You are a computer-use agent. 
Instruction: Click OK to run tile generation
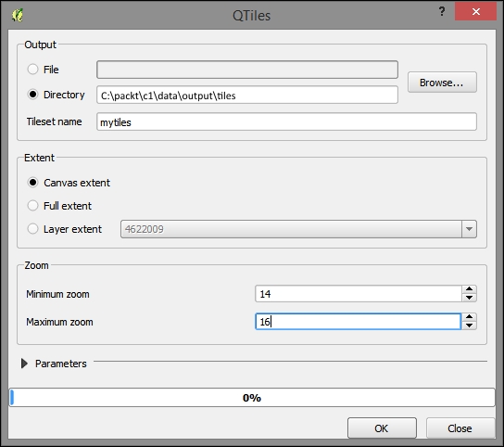pos(382,428)
